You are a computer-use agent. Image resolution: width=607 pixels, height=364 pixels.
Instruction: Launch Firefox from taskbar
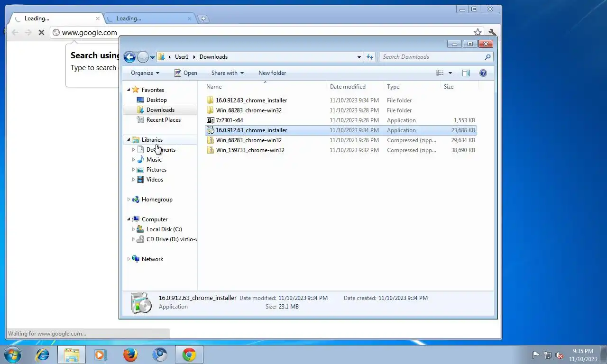(130, 355)
